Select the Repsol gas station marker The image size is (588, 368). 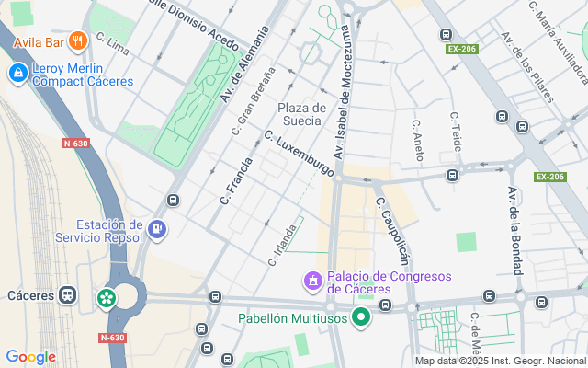(157, 230)
